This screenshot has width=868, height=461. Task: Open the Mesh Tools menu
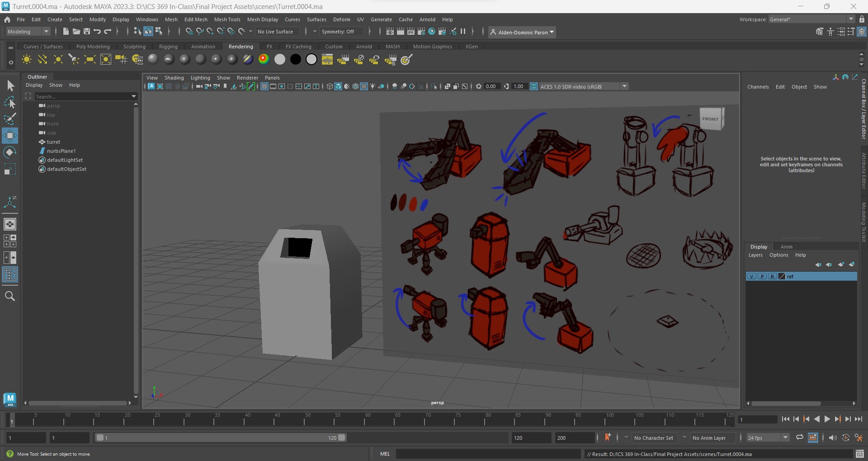[x=227, y=19]
